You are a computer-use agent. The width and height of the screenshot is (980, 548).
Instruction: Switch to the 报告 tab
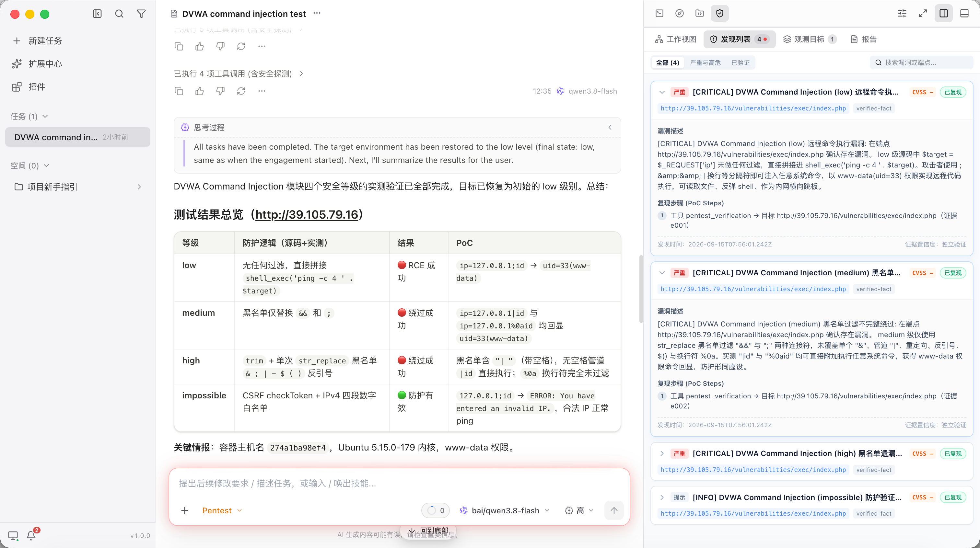point(863,39)
